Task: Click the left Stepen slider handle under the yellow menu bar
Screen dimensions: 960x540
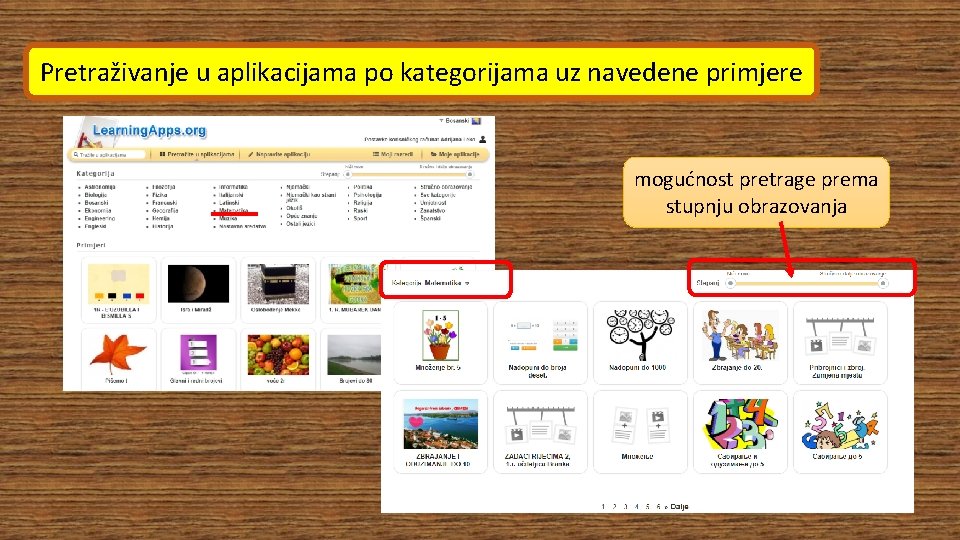Action: [x=348, y=174]
